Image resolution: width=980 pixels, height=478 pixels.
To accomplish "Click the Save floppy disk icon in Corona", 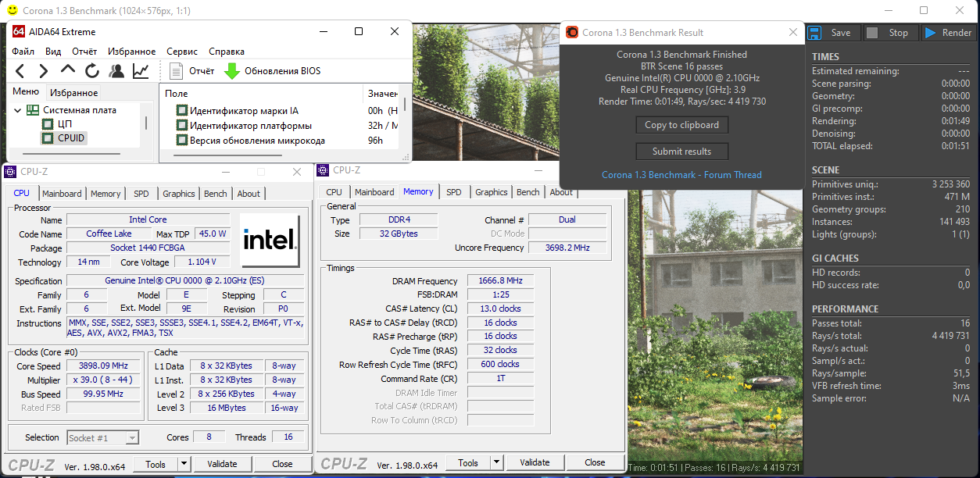I will pyautogui.click(x=814, y=33).
